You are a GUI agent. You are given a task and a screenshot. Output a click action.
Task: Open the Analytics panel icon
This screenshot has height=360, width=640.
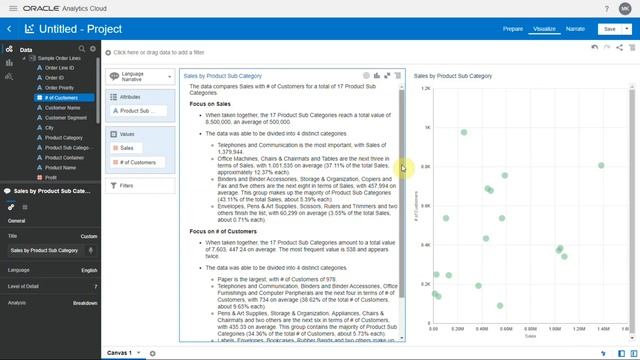9,76
